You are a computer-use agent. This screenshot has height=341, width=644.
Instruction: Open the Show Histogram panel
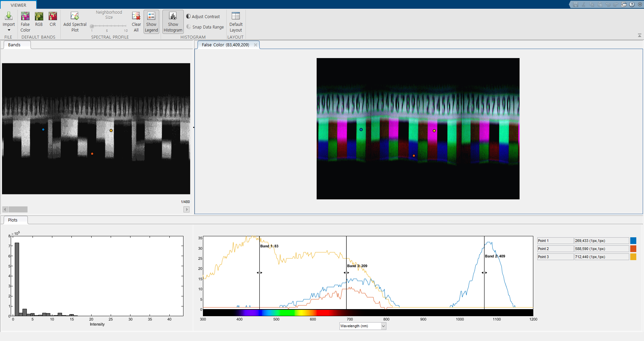tap(172, 21)
